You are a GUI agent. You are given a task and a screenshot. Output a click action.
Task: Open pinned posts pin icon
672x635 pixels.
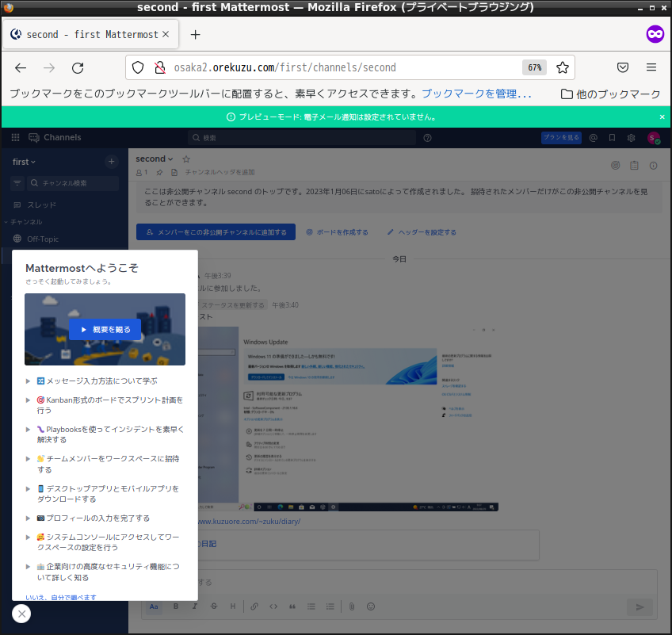[x=159, y=172]
